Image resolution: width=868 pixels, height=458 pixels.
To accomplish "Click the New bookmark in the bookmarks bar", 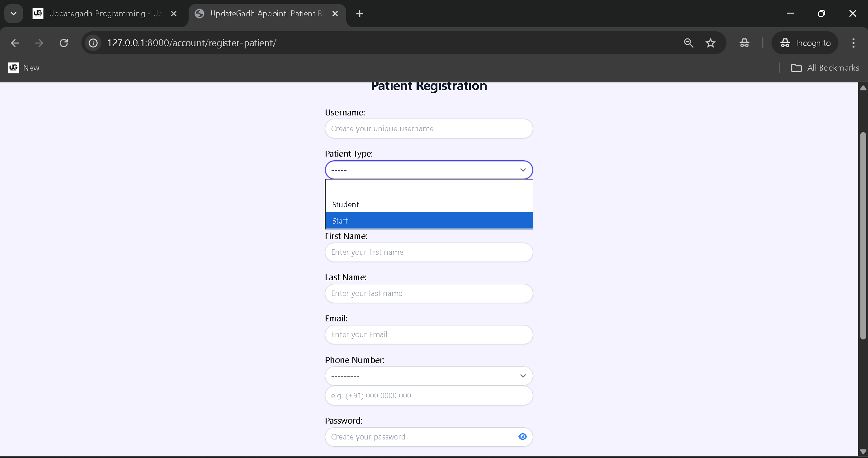I will [24, 68].
